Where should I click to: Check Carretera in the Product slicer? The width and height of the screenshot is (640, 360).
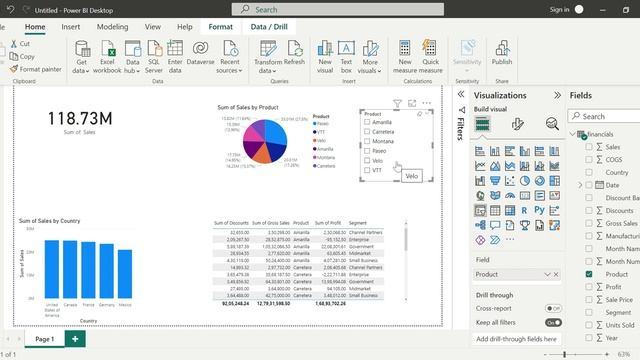367,131
